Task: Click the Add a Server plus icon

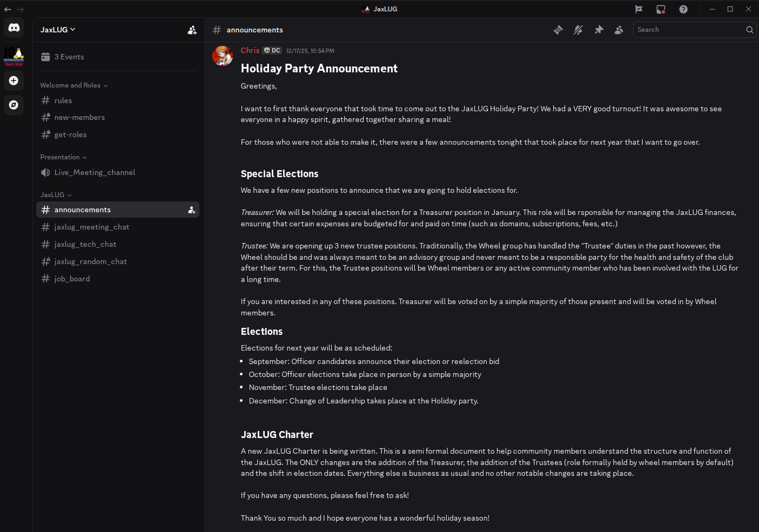Action: (14, 80)
